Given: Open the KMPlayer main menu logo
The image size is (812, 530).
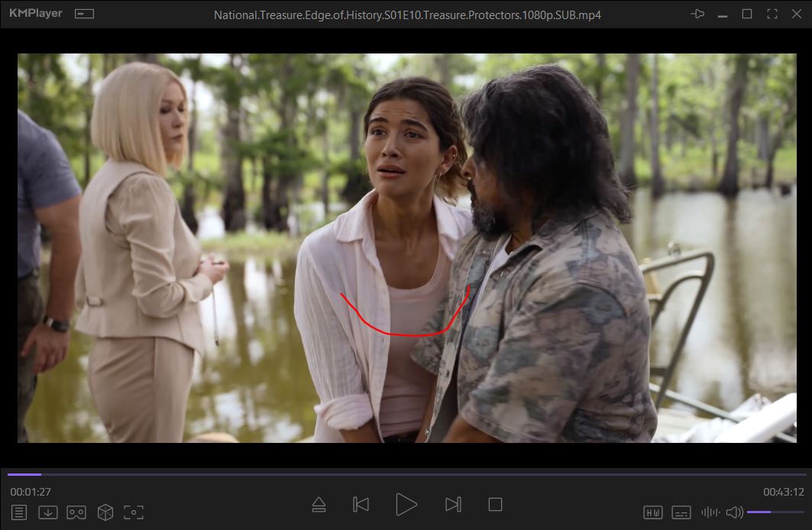Looking at the screenshot, I should pyautogui.click(x=36, y=14).
